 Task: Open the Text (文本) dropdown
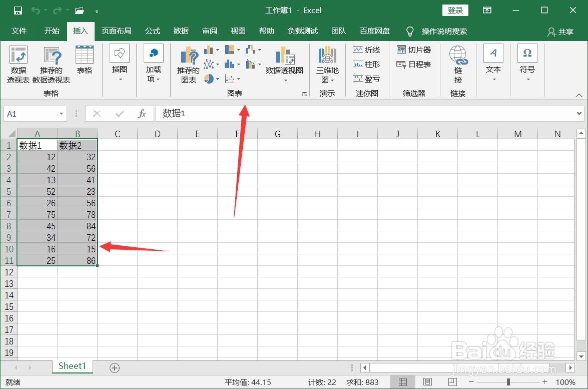(x=493, y=63)
